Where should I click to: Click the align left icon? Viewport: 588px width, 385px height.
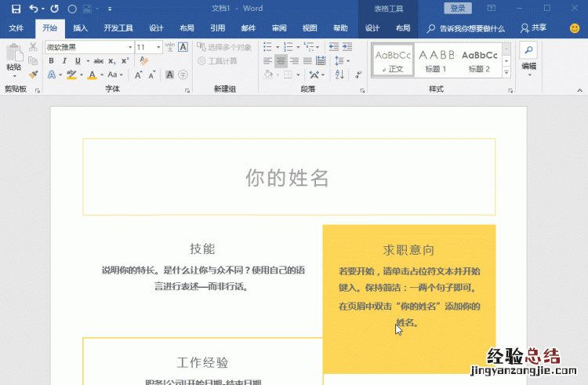(267, 60)
